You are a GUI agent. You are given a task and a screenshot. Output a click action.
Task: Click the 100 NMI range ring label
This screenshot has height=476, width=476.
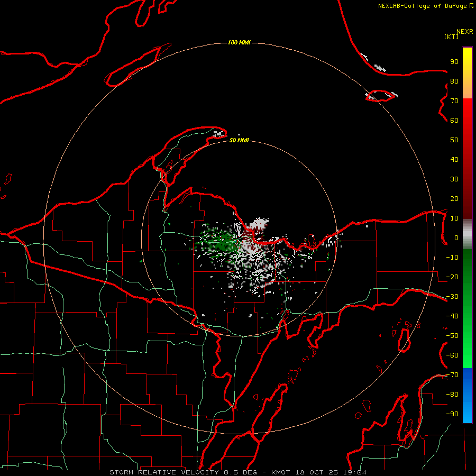click(x=239, y=42)
